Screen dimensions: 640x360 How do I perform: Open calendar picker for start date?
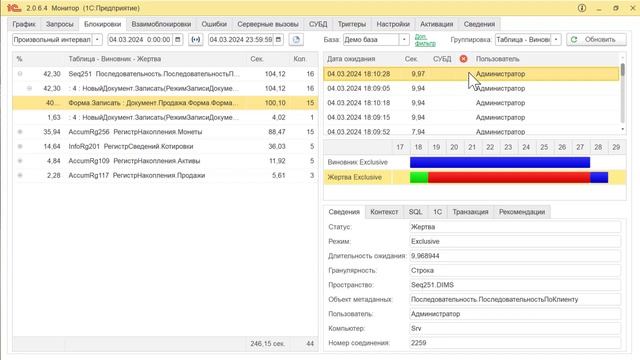click(178, 40)
